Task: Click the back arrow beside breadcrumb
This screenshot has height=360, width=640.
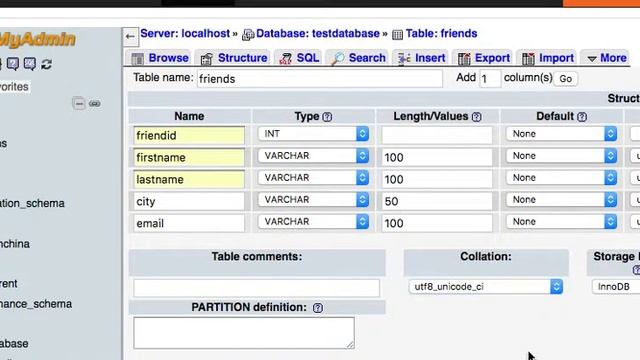Action: (x=130, y=37)
